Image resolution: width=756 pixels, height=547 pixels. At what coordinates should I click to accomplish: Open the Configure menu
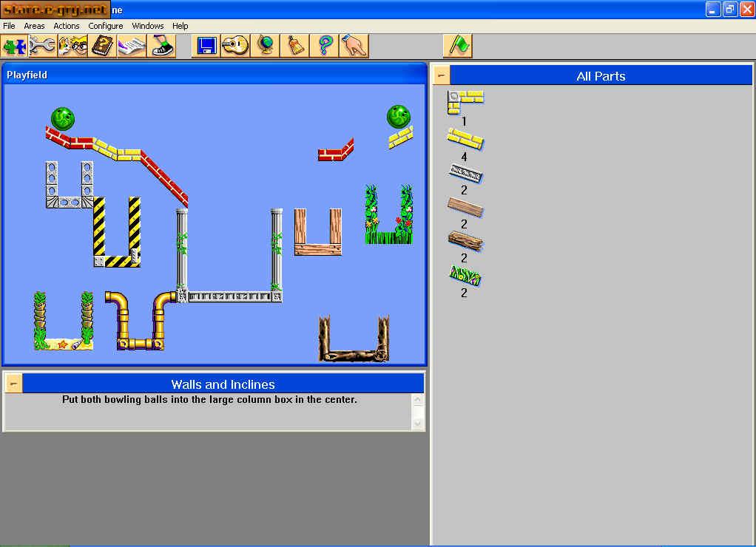105,26
